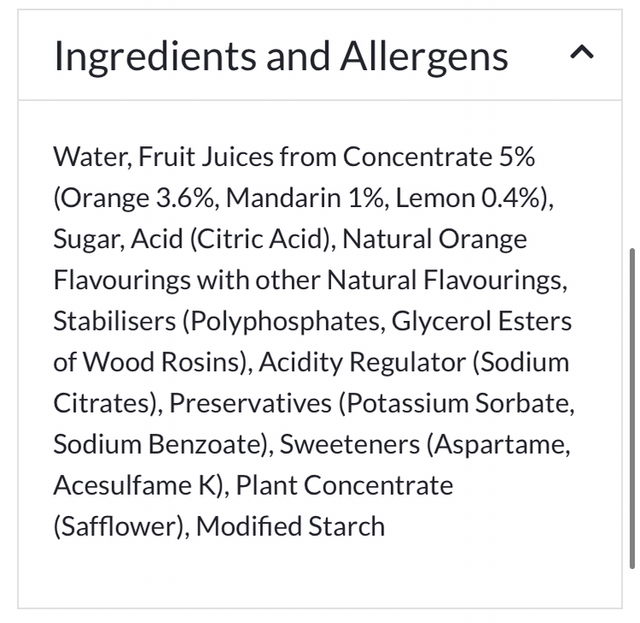
Task: Click "Modified Starch" at list end
Action: (x=291, y=526)
